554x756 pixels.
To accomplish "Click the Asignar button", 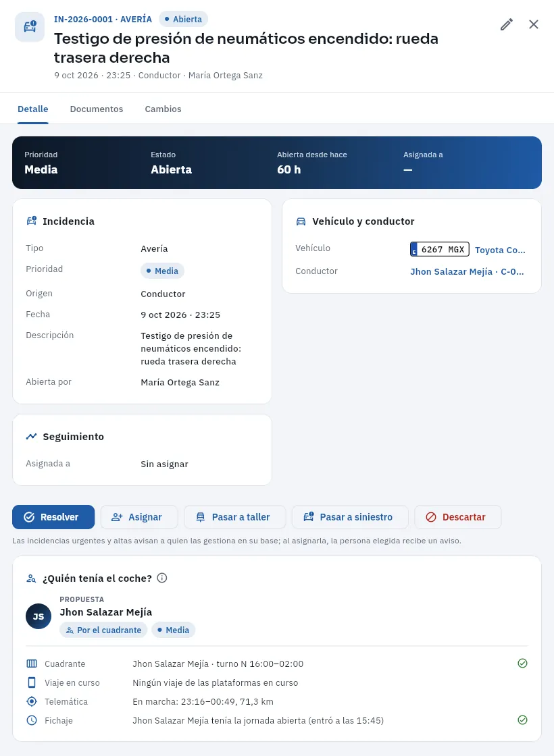I will point(139,517).
